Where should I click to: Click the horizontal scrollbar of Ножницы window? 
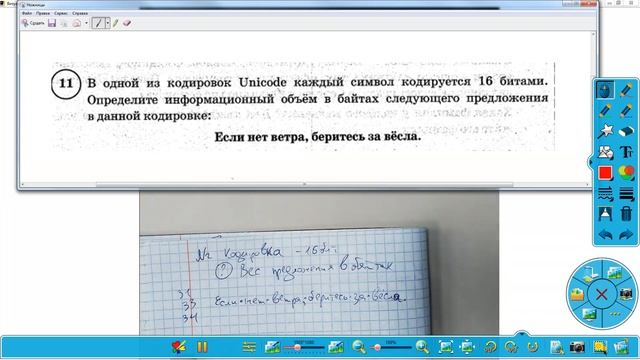(304, 184)
